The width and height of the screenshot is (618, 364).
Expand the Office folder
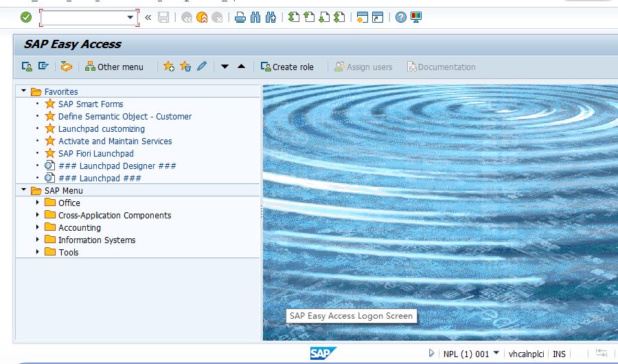click(38, 203)
